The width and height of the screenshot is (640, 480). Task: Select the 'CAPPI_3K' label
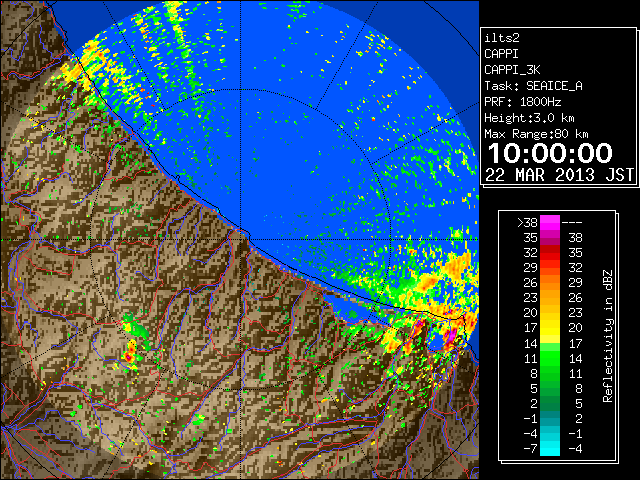point(512,70)
